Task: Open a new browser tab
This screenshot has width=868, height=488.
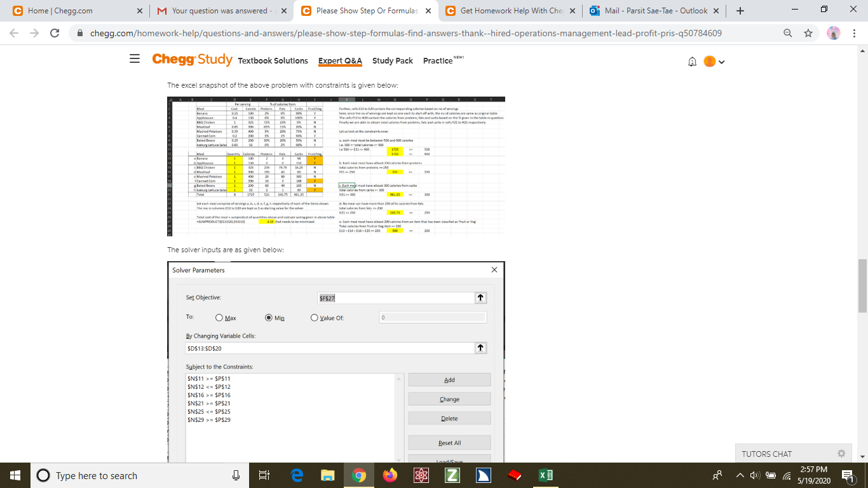Action: click(x=741, y=11)
